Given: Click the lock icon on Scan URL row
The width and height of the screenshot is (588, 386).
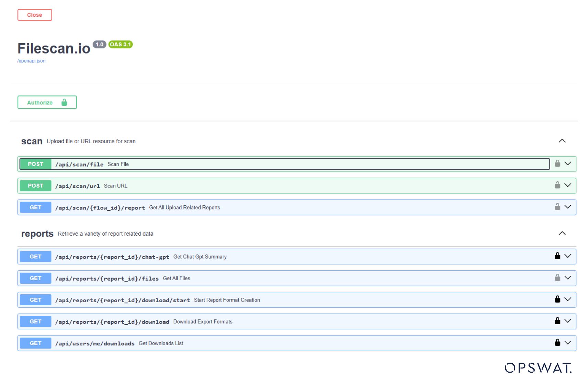Looking at the screenshot, I should click(x=557, y=185).
